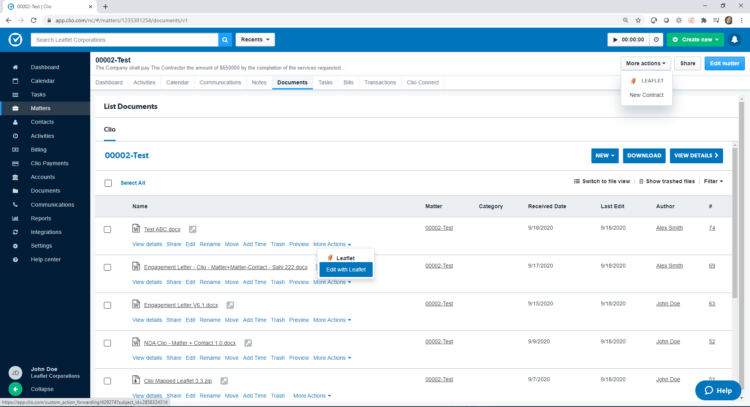Image resolution: width=750 pixels, height=407 pixels.
Task: Check the Select All checkbox
Action: (x=108, y=183)
